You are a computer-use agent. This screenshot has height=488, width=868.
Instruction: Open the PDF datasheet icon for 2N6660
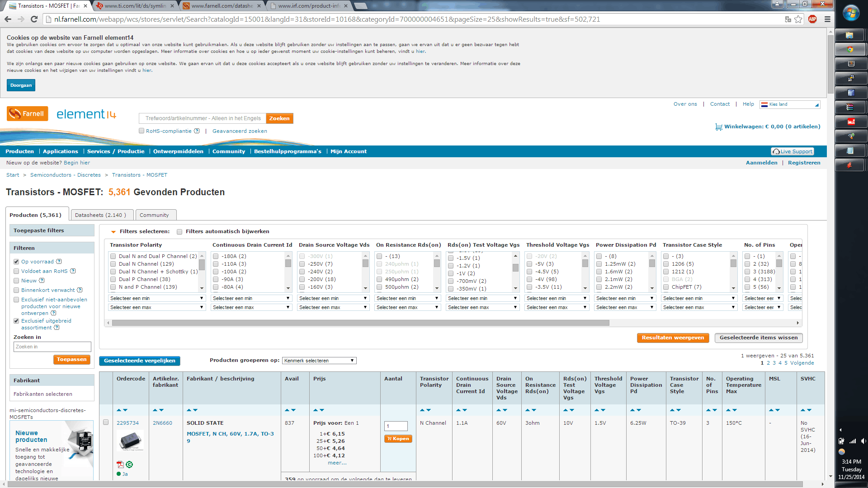tap(120, 465)
